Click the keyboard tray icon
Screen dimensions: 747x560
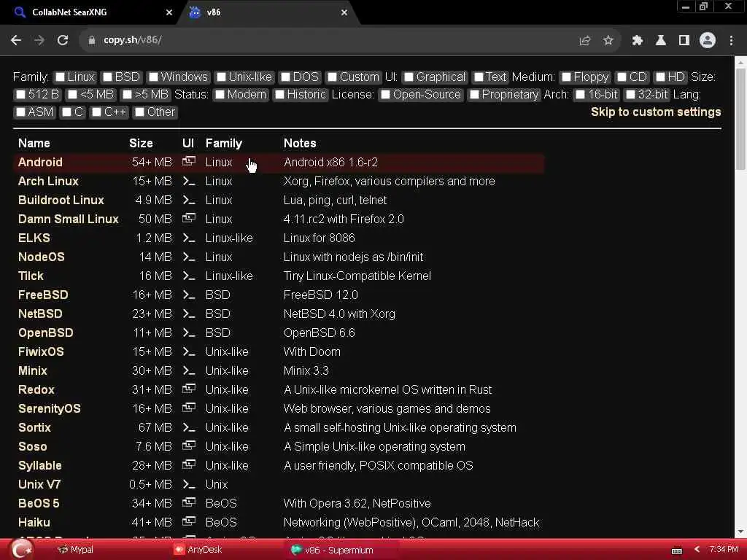pyautogui.click(x=676, y=551)
